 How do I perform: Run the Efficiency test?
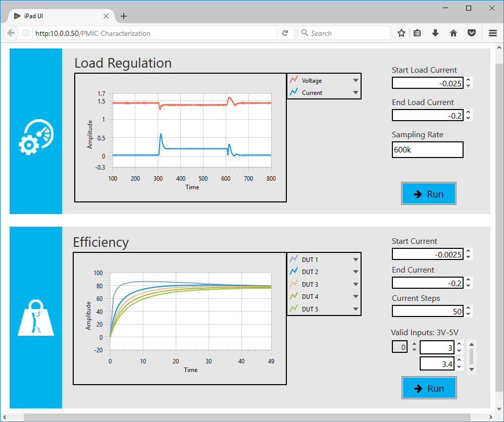429,388
